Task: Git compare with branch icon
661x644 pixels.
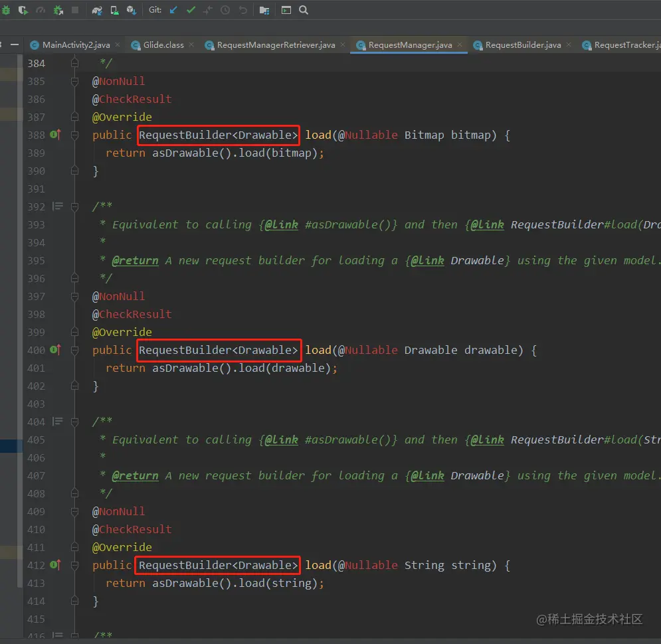Action: point(208,10)
